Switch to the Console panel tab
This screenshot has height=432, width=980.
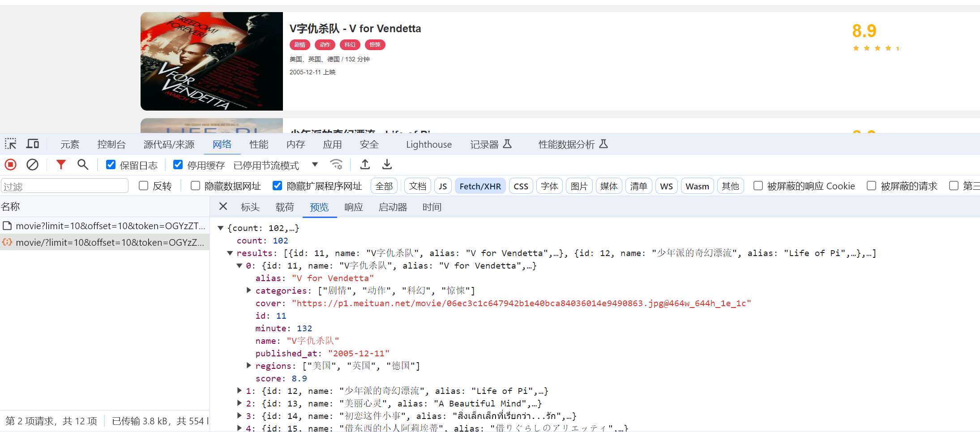click(111, 144)
